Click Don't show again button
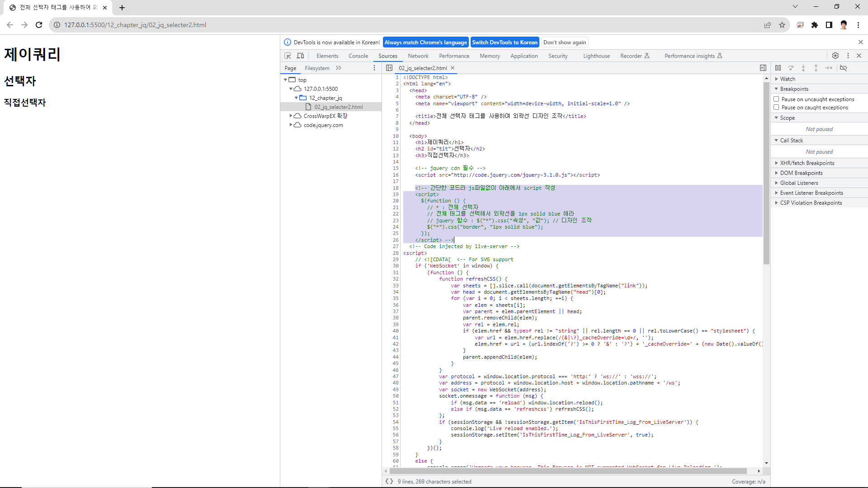868x488 pixels. click(565, 42)
